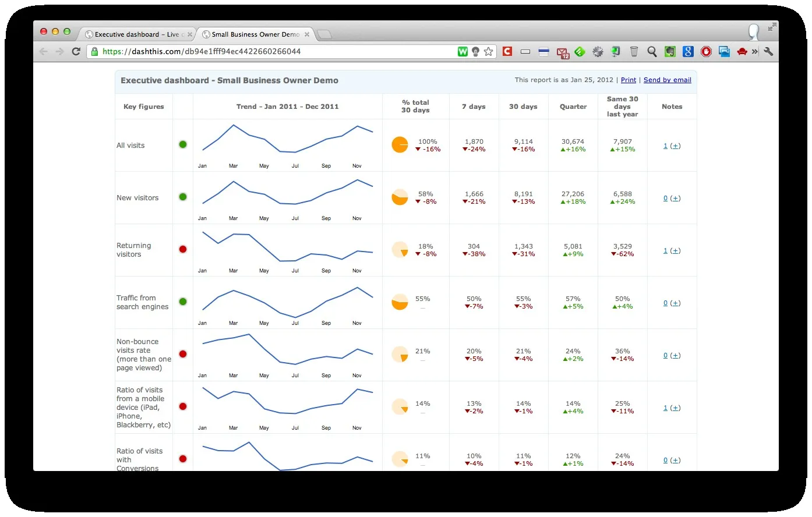Click the green lock icon in address bar
Viewport: 812px width, 517px height.
point(94,51)
